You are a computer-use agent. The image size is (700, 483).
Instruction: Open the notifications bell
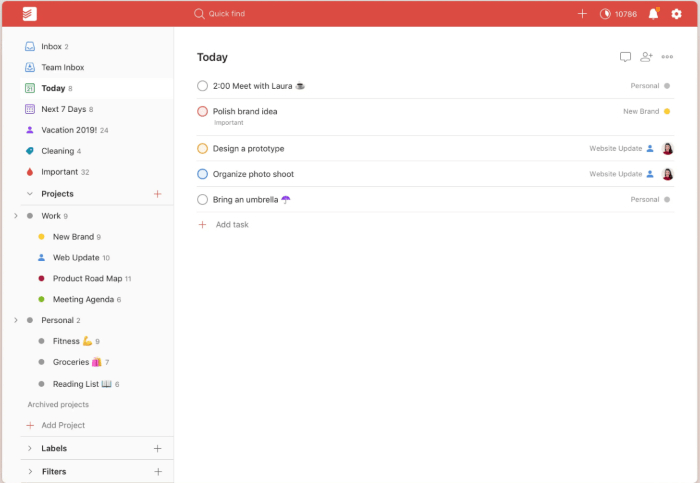click(654, 14)
